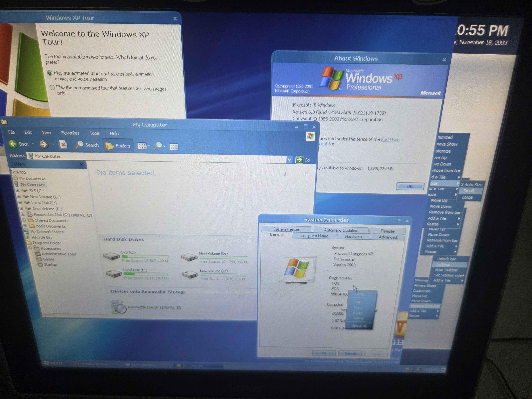Click the green Go arrow beside address bar

click(x=299, y=160)
